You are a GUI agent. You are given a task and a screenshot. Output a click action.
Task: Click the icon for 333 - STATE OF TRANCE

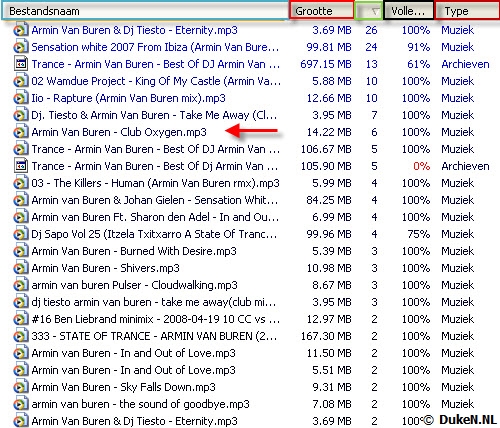(x=20, y=336)
